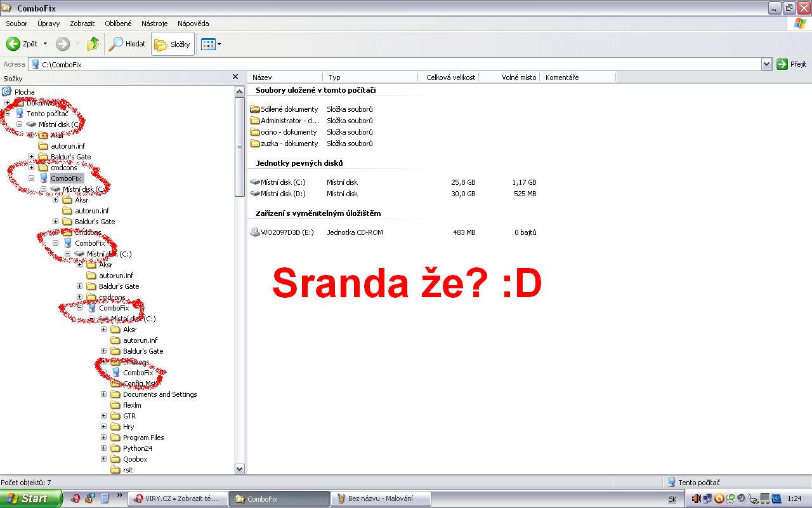Viewport: 812px width, 508px height.
Task: Select the Místní disk (D:) drive icon
Action: coord(255,194)
